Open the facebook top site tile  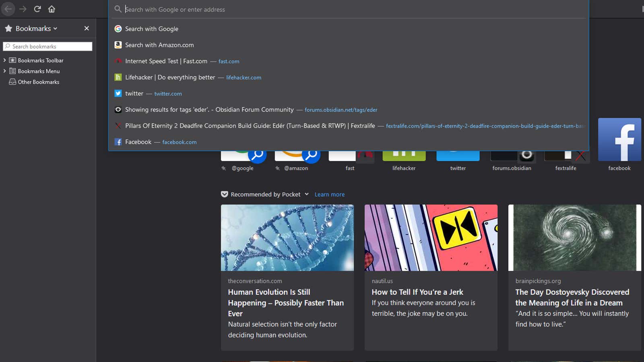619,145
